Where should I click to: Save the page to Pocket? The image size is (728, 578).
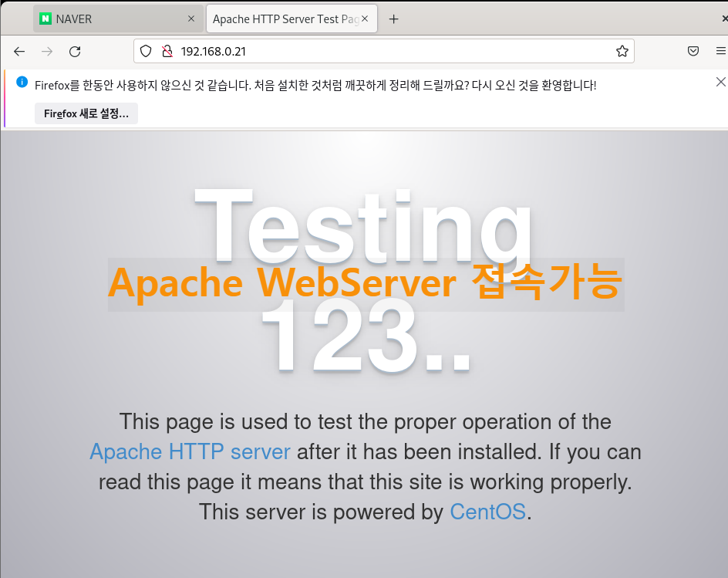point(693,51)
